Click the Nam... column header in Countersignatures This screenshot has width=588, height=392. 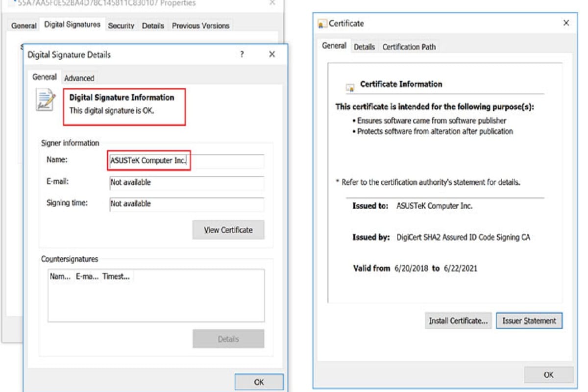coord(60,276)
